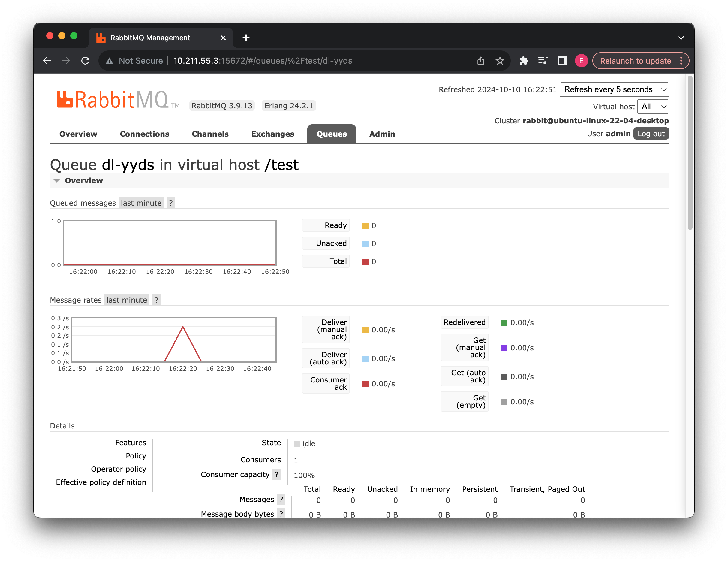Screen dimensions: 728x562
Task: Collapse the Overview section triangle
Action: [57, 180]
